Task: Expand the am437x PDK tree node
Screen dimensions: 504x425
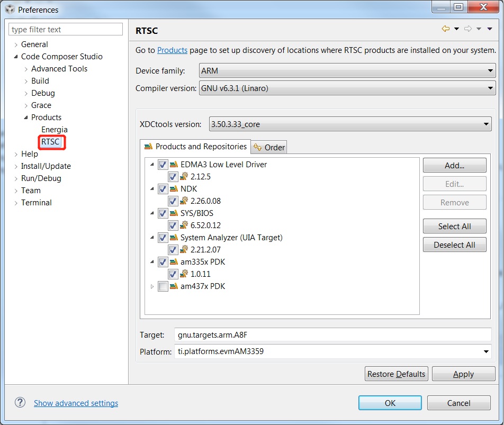Action: point(152,286)
